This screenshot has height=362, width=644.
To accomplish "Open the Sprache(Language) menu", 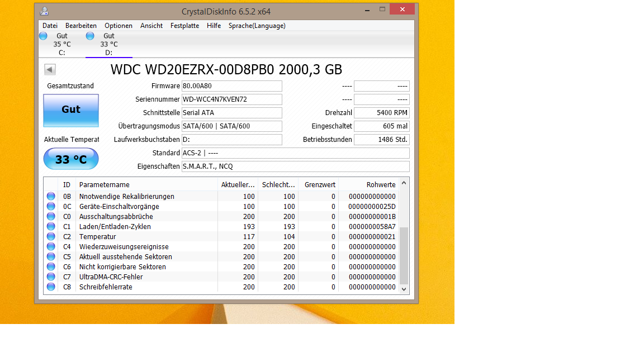I will (x=257, y=26).
